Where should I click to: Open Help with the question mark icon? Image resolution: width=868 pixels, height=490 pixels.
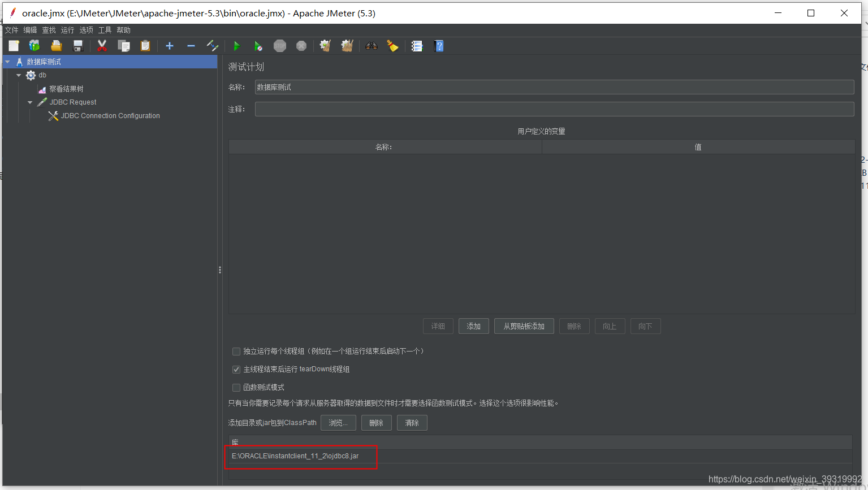click(439, 46)
